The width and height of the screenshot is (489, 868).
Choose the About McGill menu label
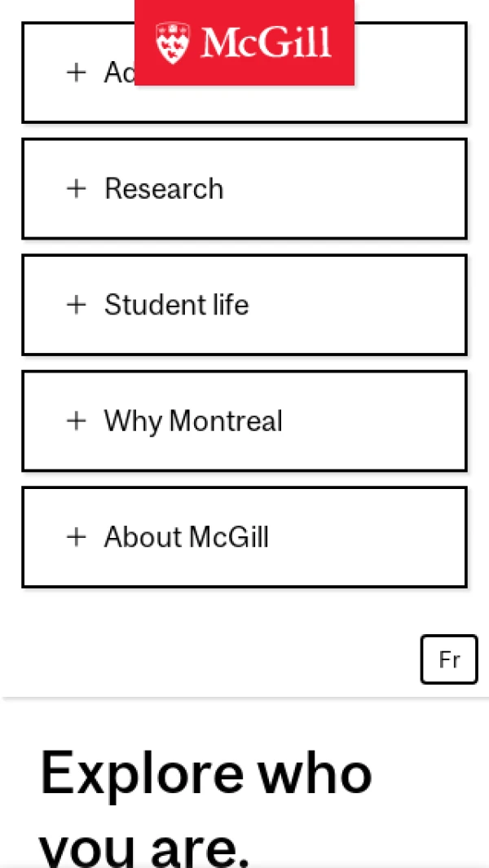point(187,537)
